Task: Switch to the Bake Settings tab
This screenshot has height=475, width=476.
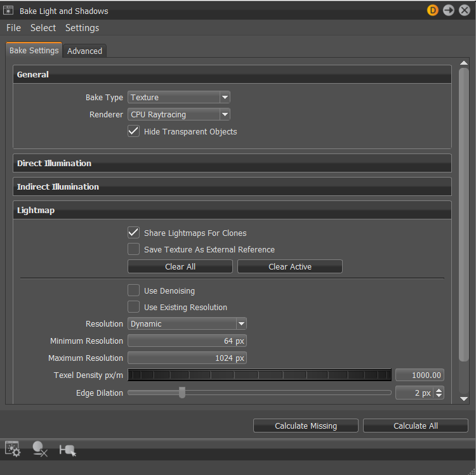Action: [x=34, y=50]
